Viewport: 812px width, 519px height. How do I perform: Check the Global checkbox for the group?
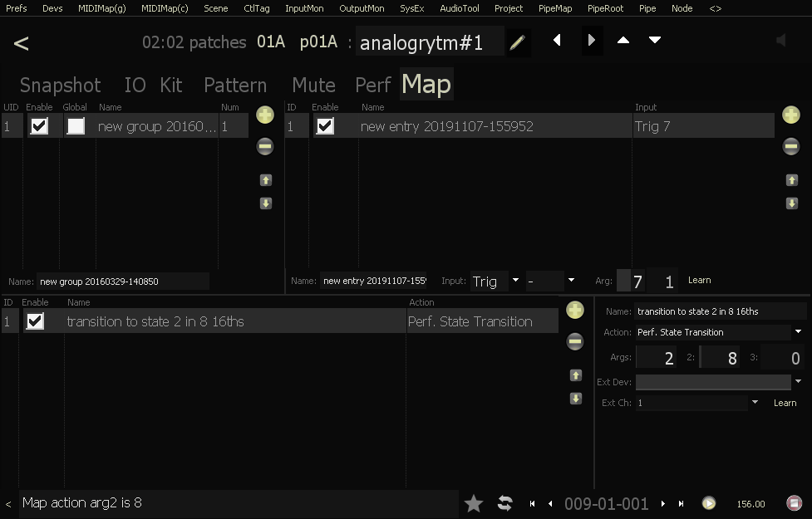coord(76,126)
